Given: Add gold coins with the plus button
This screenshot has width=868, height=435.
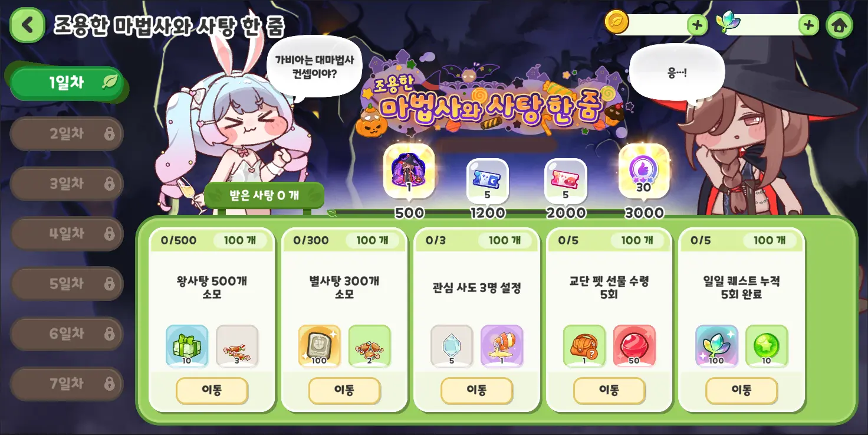Looking at the screenshot, I should click(x=697, y=25).
